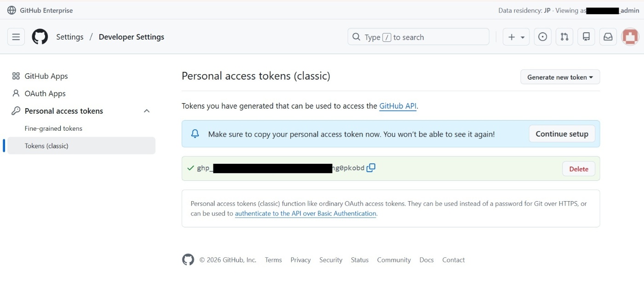644x301 pixels.
Task: Open the Create new plus dropdown
Action: click(516, 37)
